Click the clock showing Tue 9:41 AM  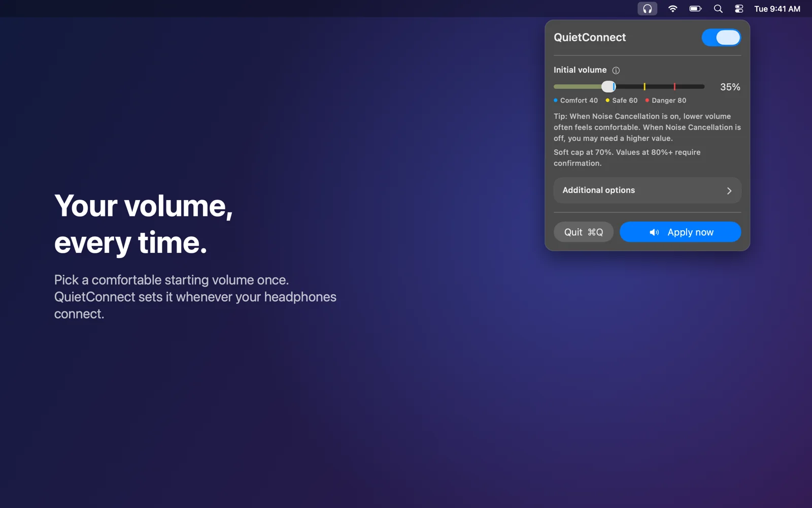(x=777, y=9)
